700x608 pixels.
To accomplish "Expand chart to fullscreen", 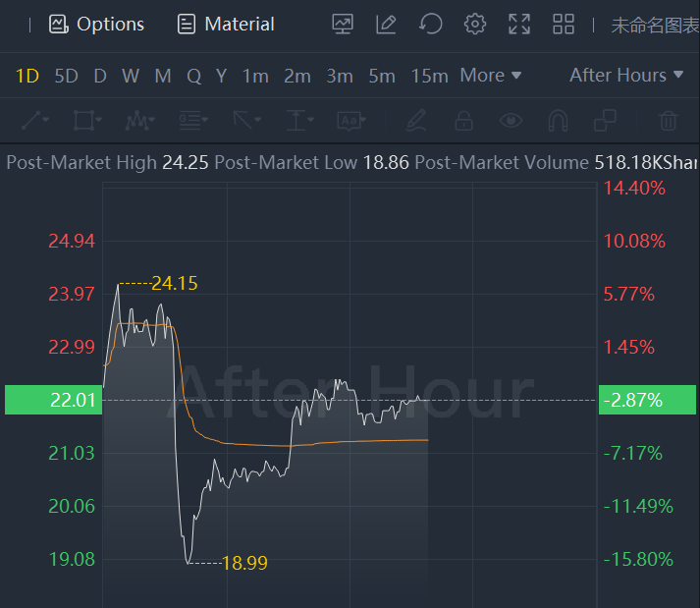I will tap(519, 25).
